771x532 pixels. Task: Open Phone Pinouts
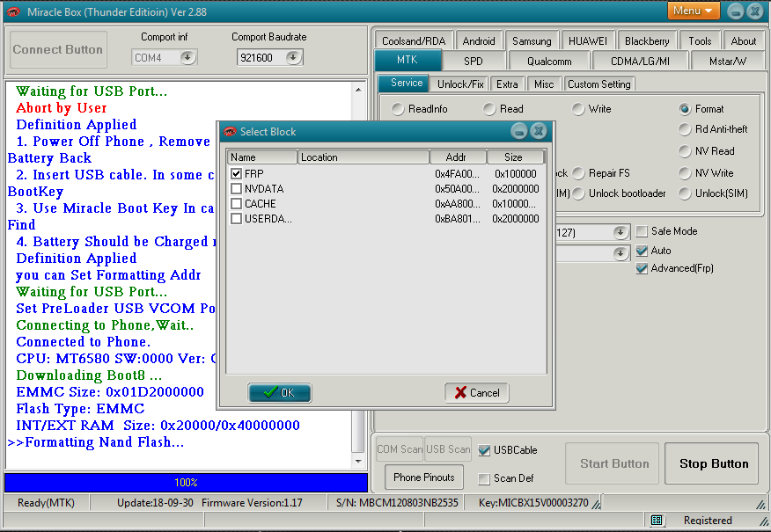(x=424, y=477)
